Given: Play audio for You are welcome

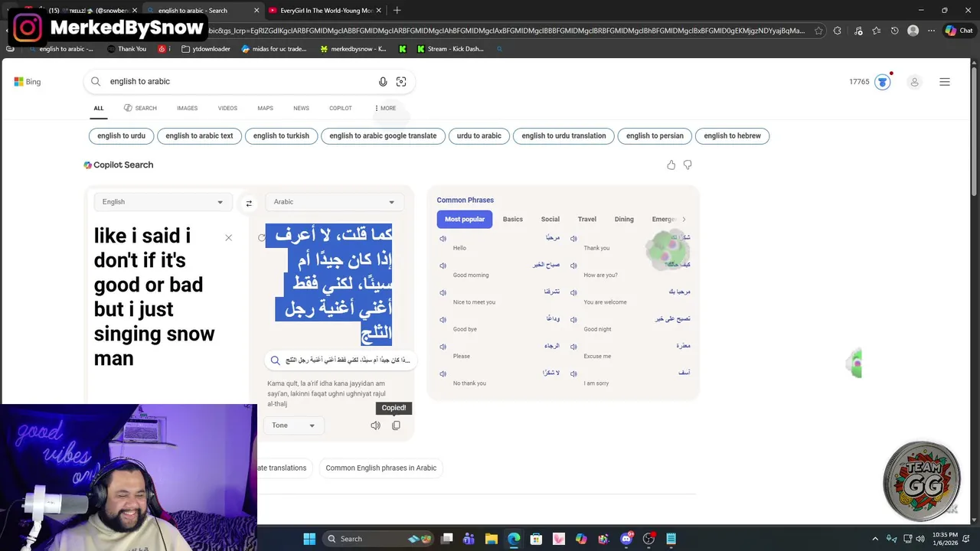Looking at the screenshot, I should (x=573, y=292).
